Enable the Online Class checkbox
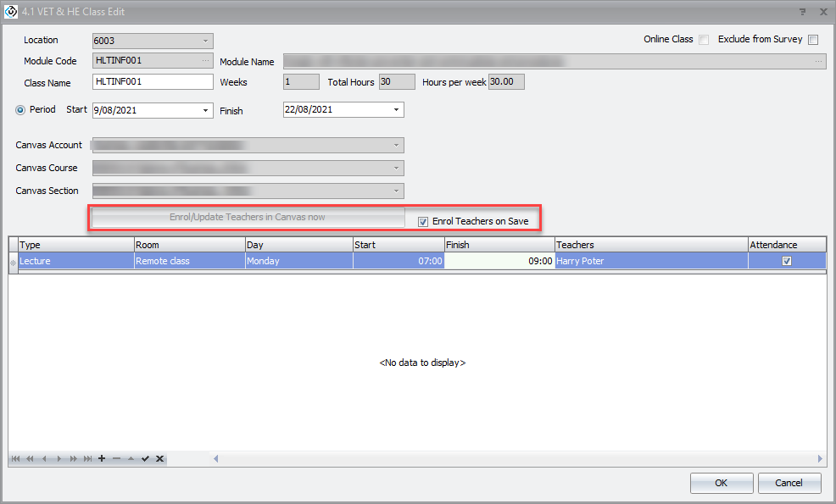This screenshot has width=836, height=504. click(x=704, y=40)
